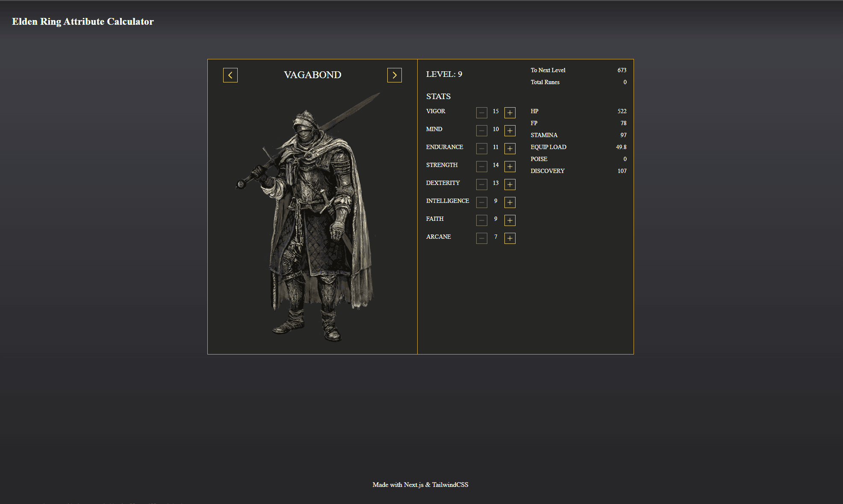Click the VAGABOND class name
The height and width of the screenshot is (504, 843).
[x=312, y=75]
